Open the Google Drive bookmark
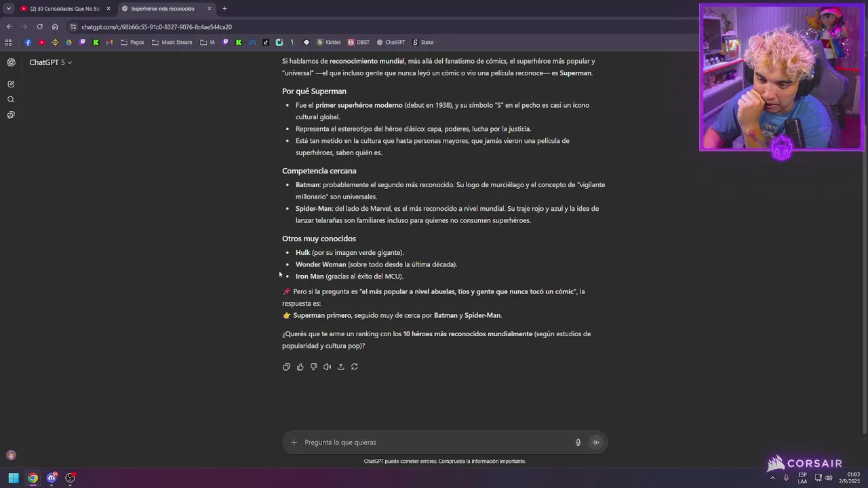This screenshot has width=868, height=488. (68, 42)
